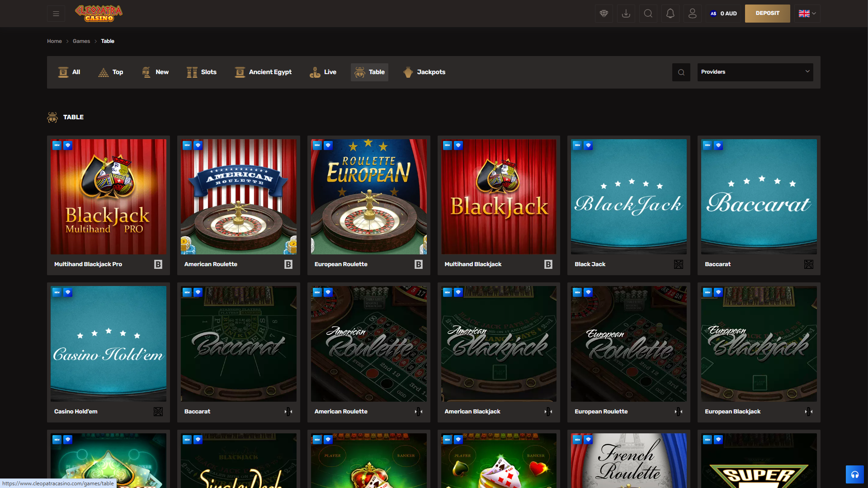Click diamond badge on Casino Hold'em
Image resolution: width=868 pixels, height=488 pixels.
[x=68, y=292]
